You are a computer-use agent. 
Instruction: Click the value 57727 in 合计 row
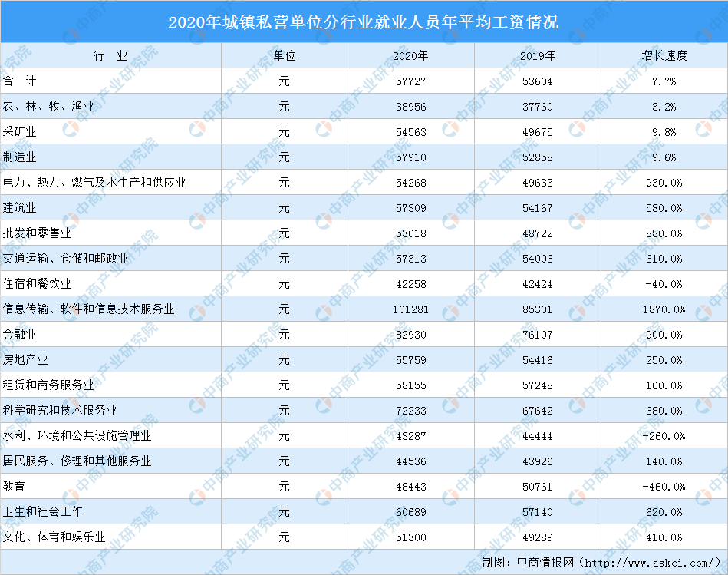coord(411,81)
